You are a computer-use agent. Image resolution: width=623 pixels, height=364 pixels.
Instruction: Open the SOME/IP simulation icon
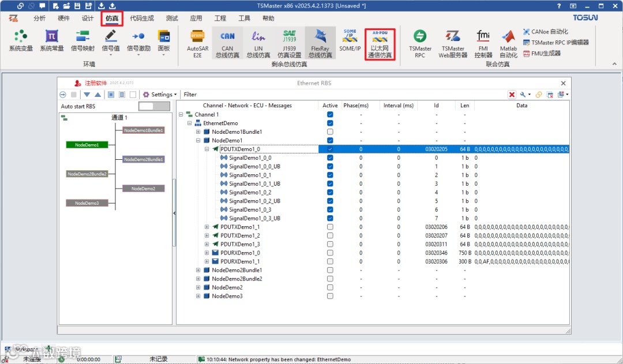point(350,40)
